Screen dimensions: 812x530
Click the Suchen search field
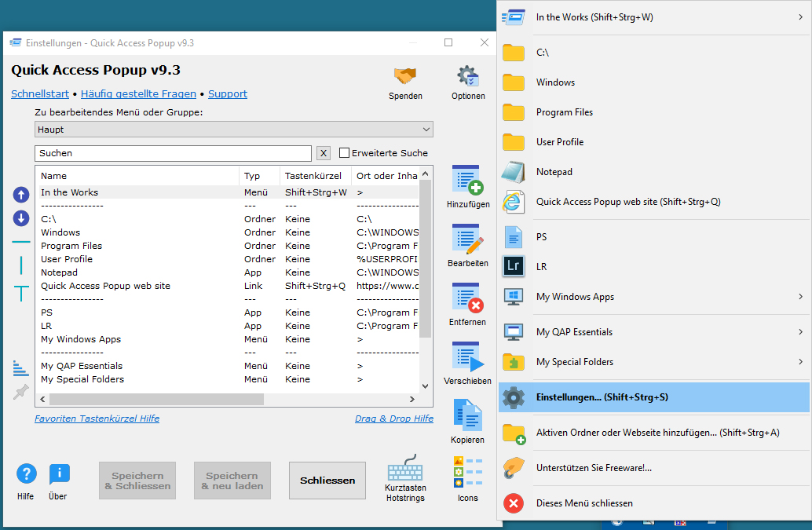point(173,153)
